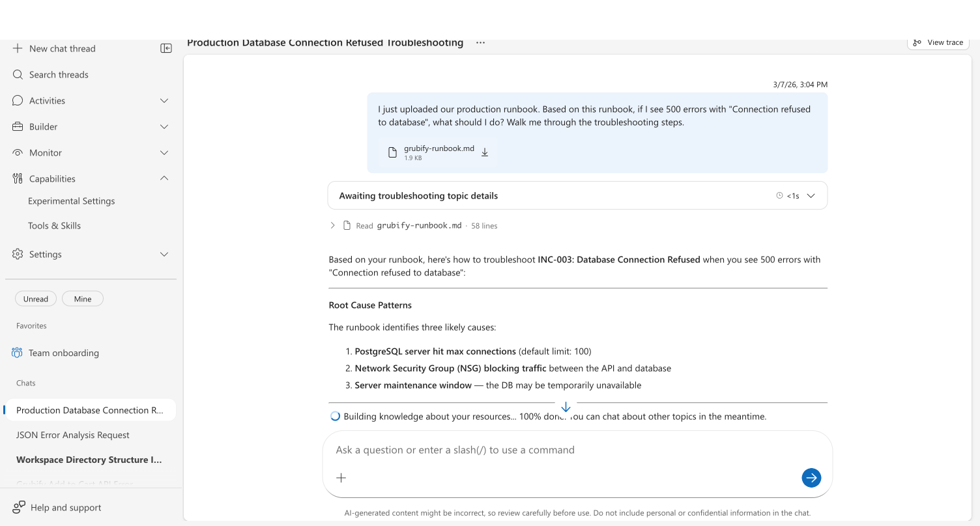Open Help and support
Image resolution: width=980 pixels, height=526 pixels.
(66, 507)
